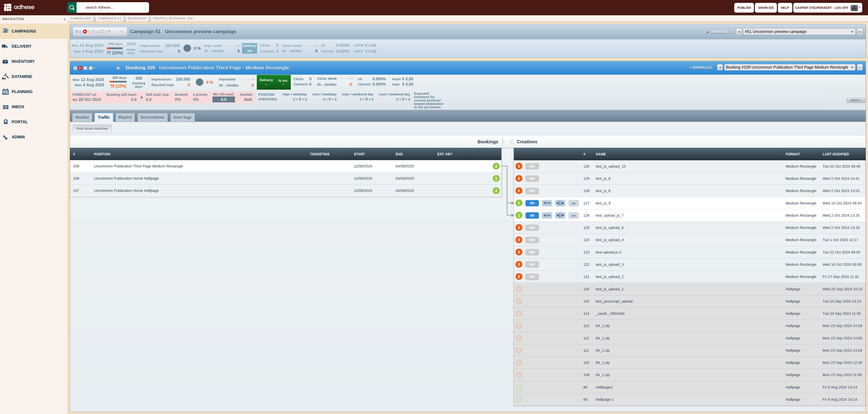Viewport: 868px width, 414px height.
Task: Click the 50 % weight on creative 126
Action: tap(547, 215)
